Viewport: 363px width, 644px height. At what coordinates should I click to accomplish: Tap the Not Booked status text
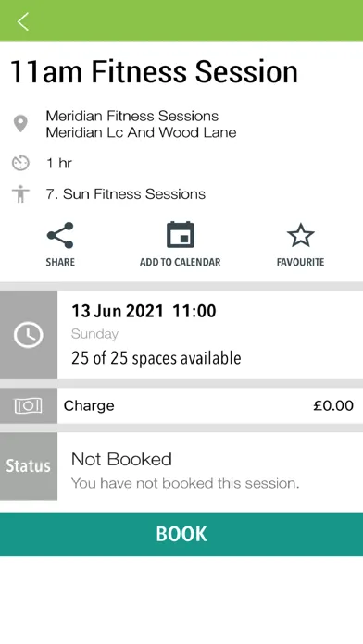click(x=121, y=459)
